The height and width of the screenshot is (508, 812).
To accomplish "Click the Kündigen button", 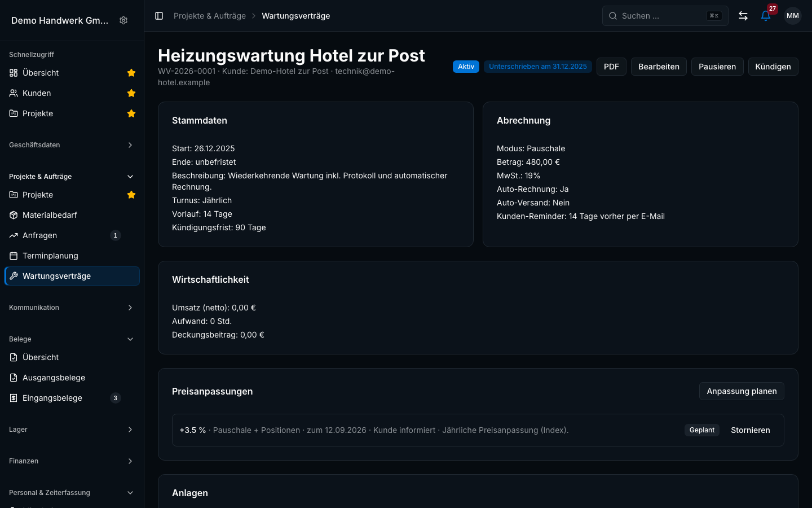I will [x=773, y=67].
